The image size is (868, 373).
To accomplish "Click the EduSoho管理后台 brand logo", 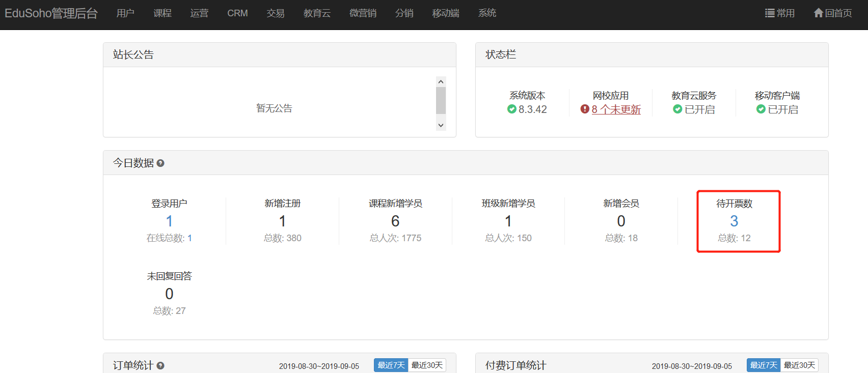I will click(51, 13).
